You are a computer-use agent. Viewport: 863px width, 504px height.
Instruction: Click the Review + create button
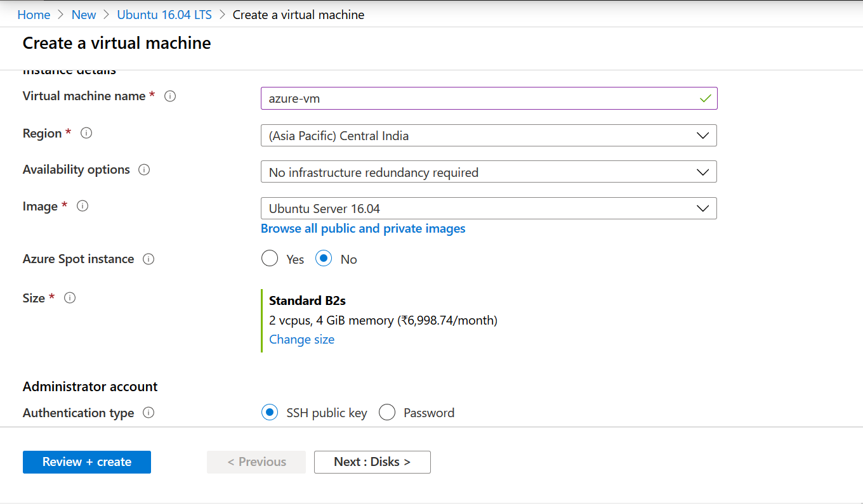87,462
